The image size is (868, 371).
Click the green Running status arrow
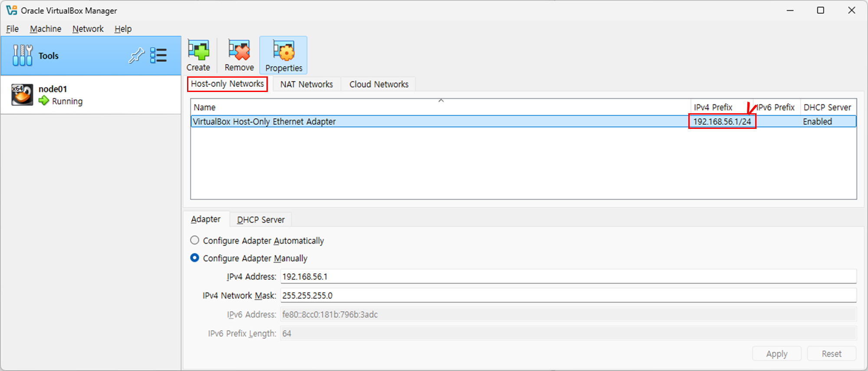44,101
